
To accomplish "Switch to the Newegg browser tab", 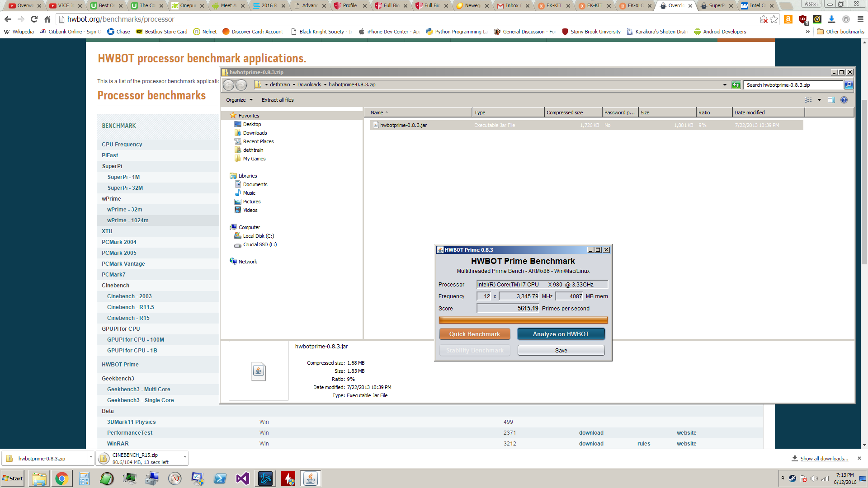I will coord(472,5).
